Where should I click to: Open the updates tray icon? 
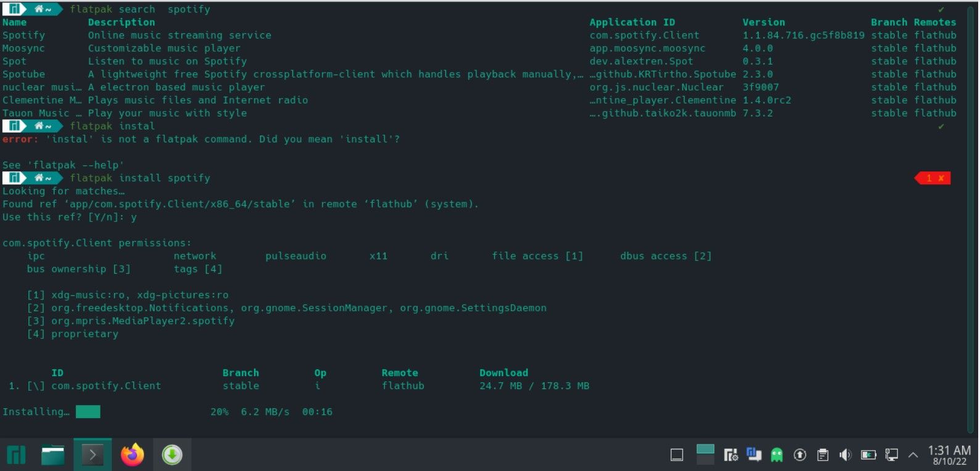pyautogui.click(x=800, y=455)
